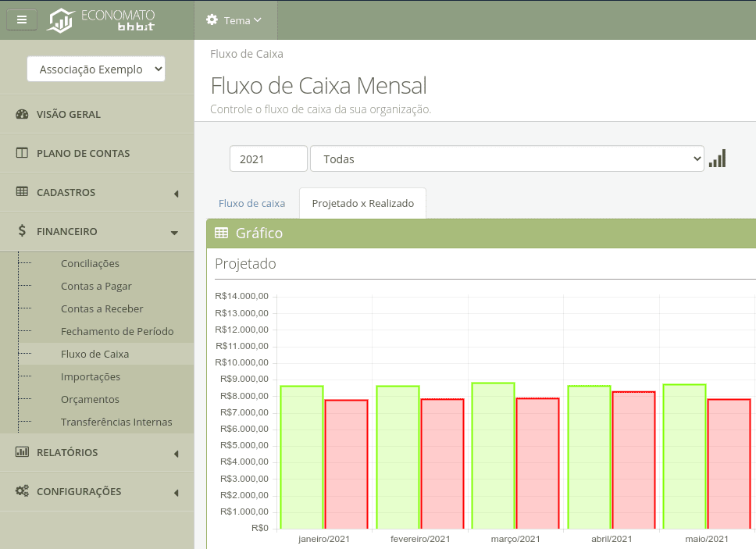Click the Configurações gears icon

[22, 490]
